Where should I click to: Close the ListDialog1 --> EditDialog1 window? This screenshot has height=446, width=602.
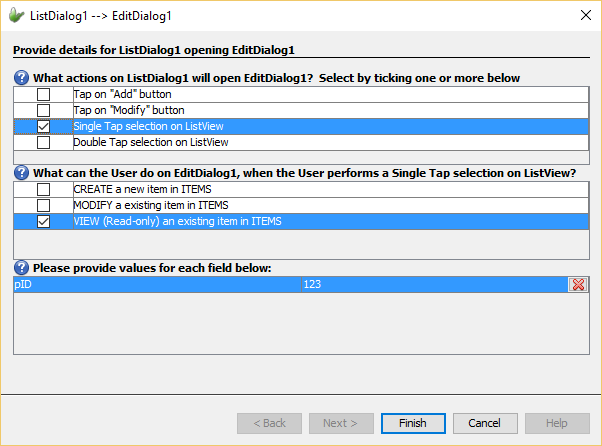tap(584, 15)
